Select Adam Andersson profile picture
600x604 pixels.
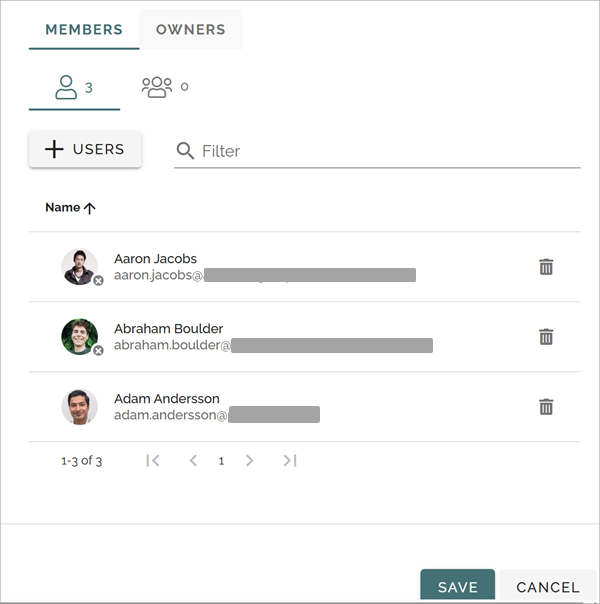pos(79,407)
